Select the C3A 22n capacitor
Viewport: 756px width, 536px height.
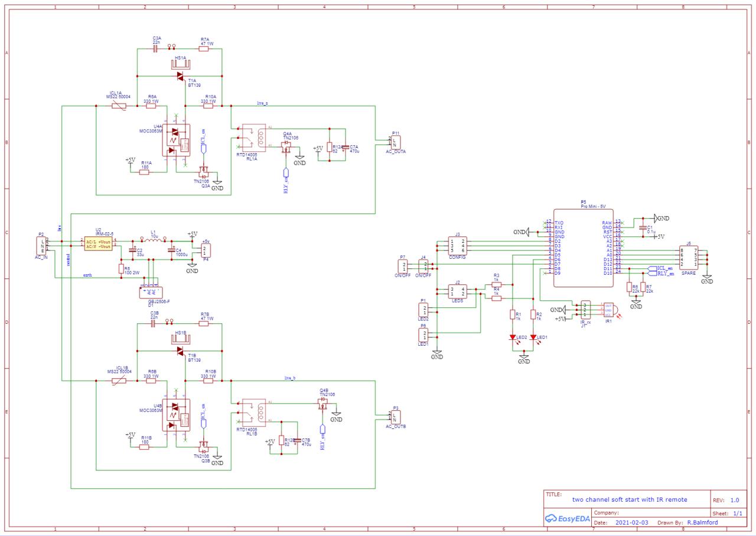(x=155, y=49)
